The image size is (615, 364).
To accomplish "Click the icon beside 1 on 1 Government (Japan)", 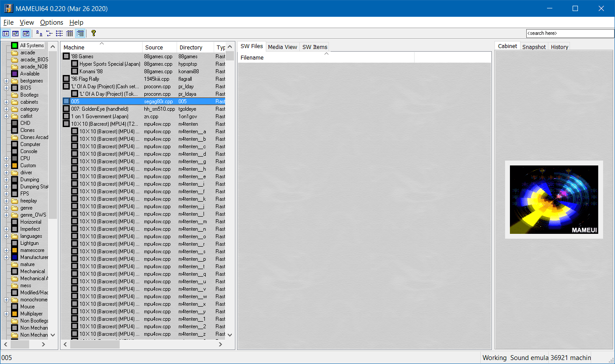I will pyautogui.click(x=66, y=116).
